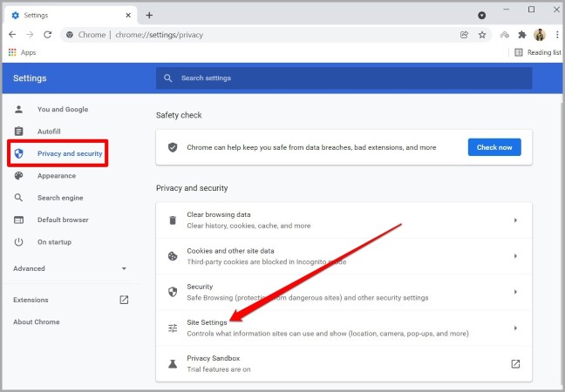Screen dimensions: 565x392
Task: Open Autofill settings in sidebar
Action: [x=49, y=132]
